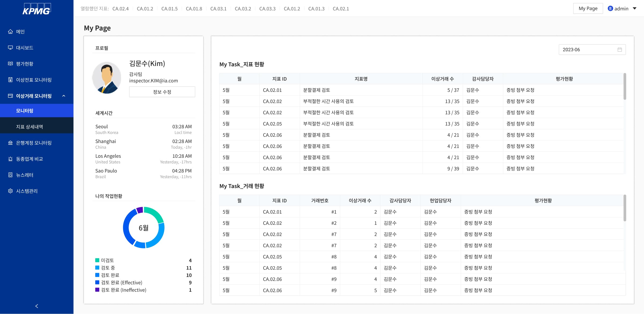This screenshot has width=644, height=314.
Task: Open recently viewed indicator CA.02.4
Action: pos(120,9)
